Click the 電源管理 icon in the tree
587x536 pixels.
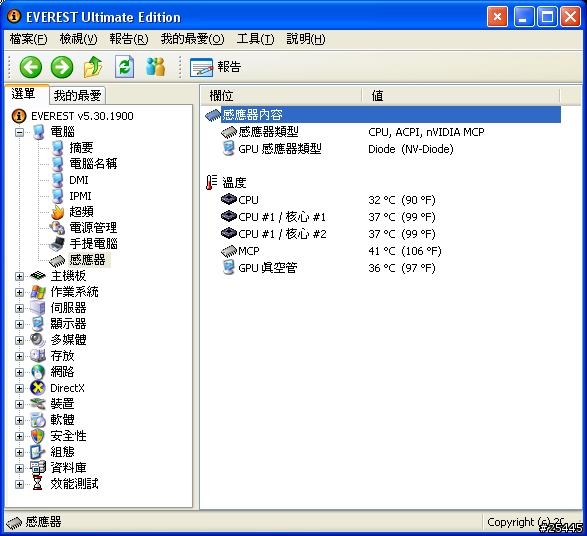pos(57,228)
